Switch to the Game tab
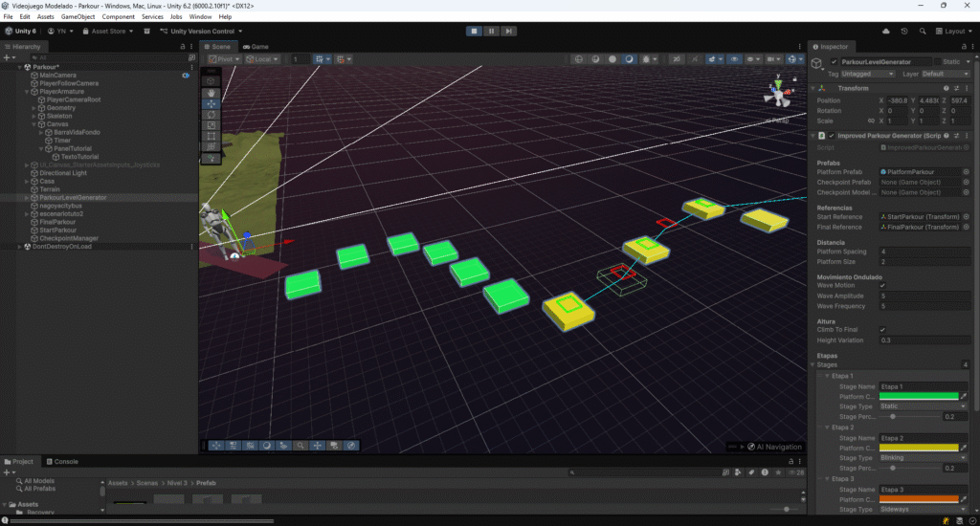 tap(256, 46)
